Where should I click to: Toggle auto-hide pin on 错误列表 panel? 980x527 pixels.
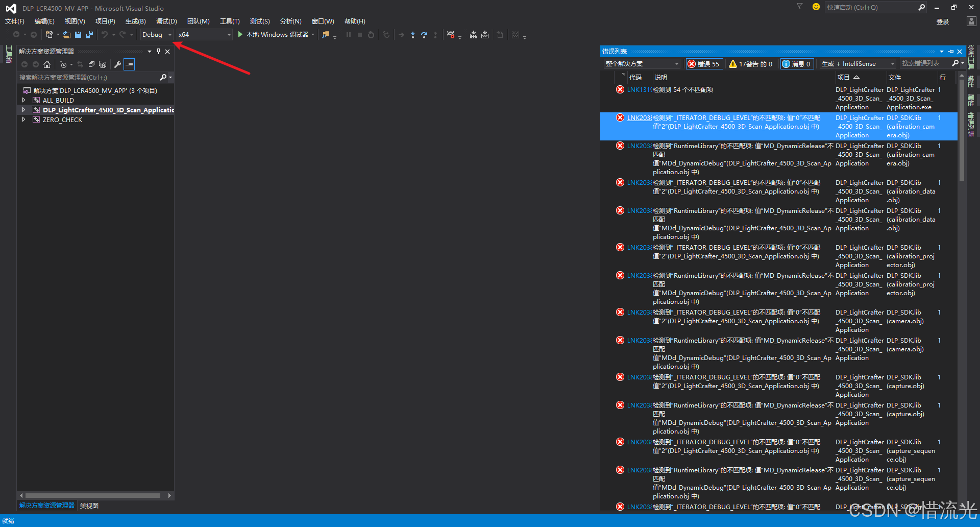tap(950, 51)
